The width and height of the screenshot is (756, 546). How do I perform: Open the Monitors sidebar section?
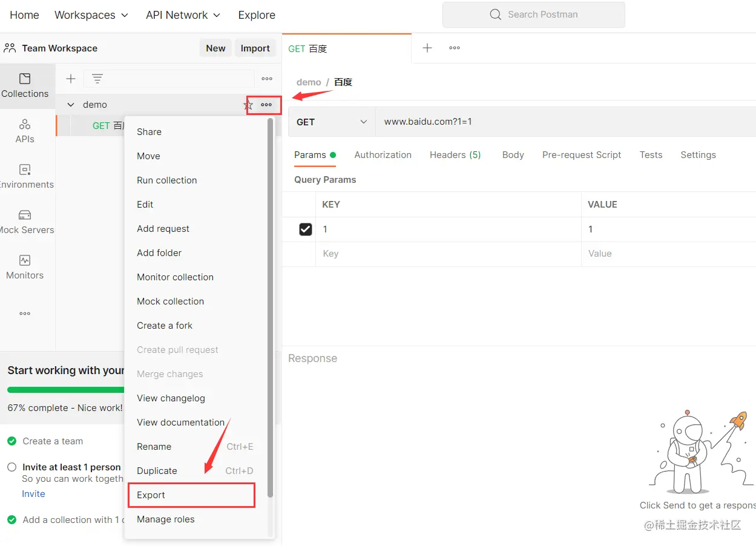coord(25,268)
